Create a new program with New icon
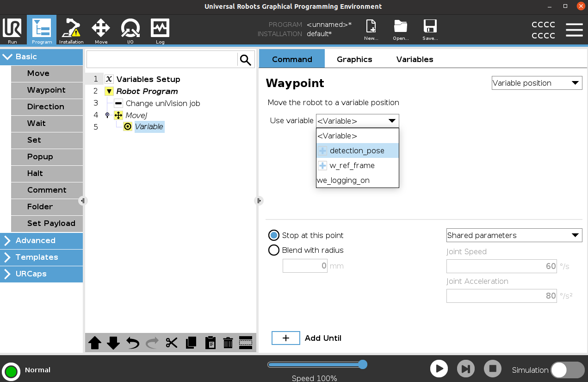Viewport: 588px width, 382px height. pos(371,31)
